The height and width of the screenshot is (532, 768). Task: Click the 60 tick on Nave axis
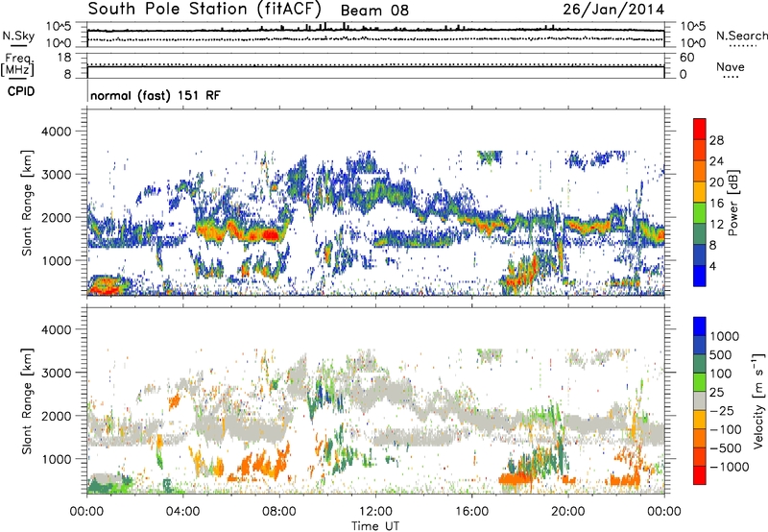coord(687,58)
